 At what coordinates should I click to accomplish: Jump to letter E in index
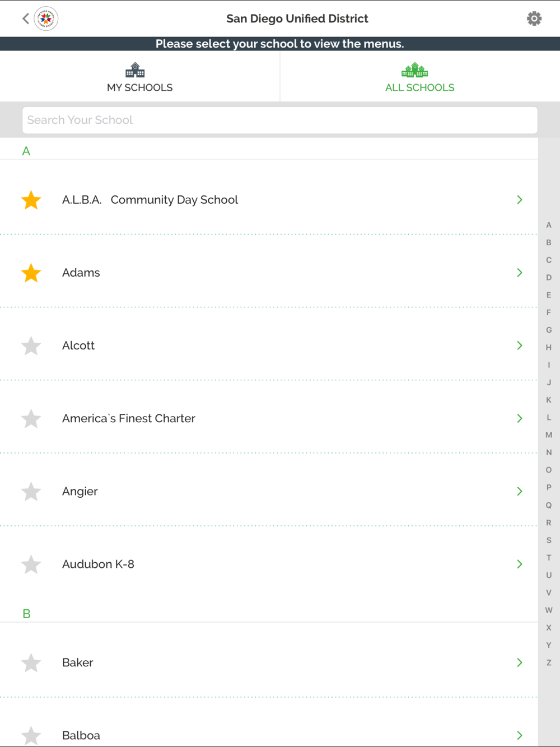coord(549,295)
